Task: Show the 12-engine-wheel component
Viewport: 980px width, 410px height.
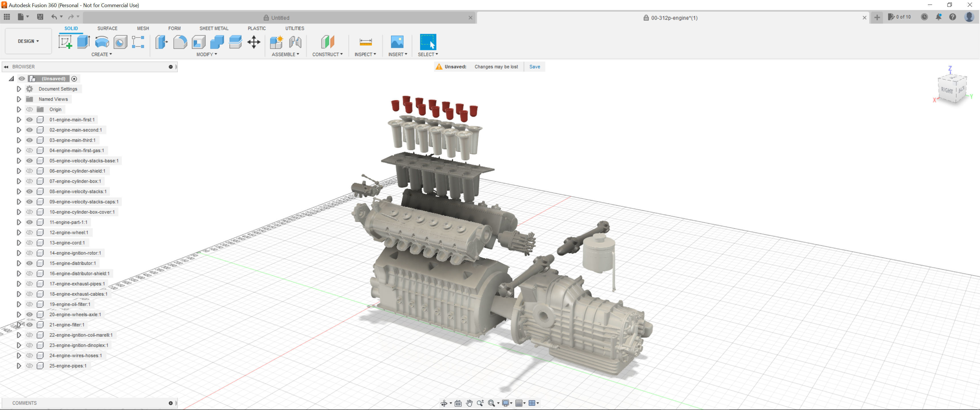Action: 29,232
